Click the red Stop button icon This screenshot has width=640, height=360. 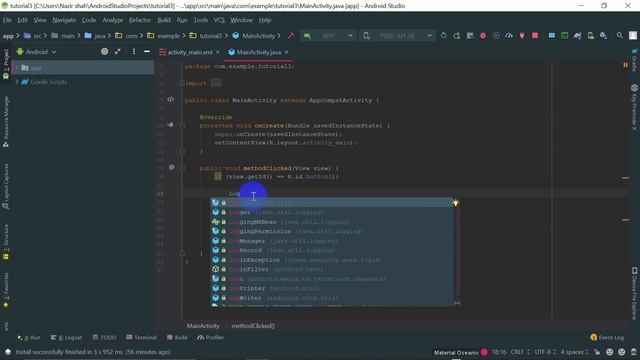point(535,36)
